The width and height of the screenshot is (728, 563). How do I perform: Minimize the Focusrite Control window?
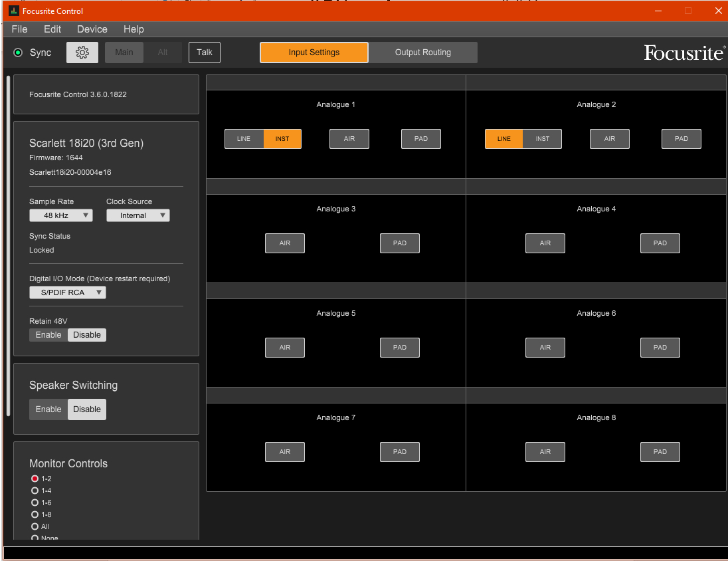coord(658,11)
